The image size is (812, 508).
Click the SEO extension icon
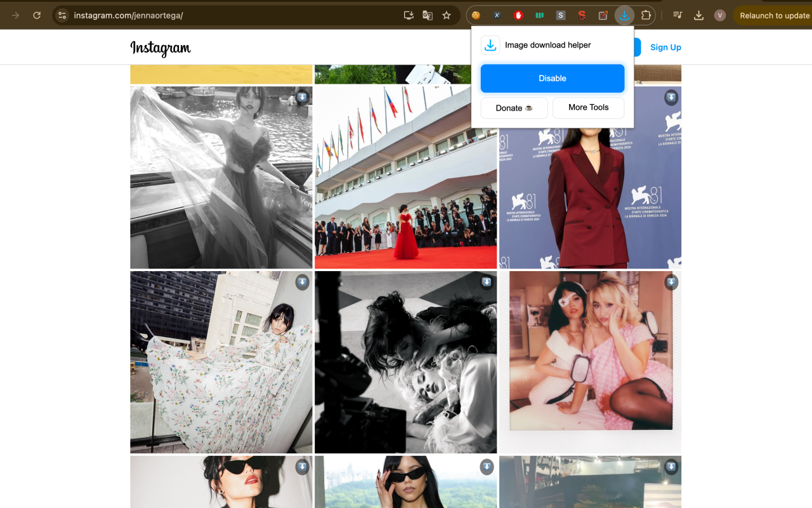coord(581,15)
